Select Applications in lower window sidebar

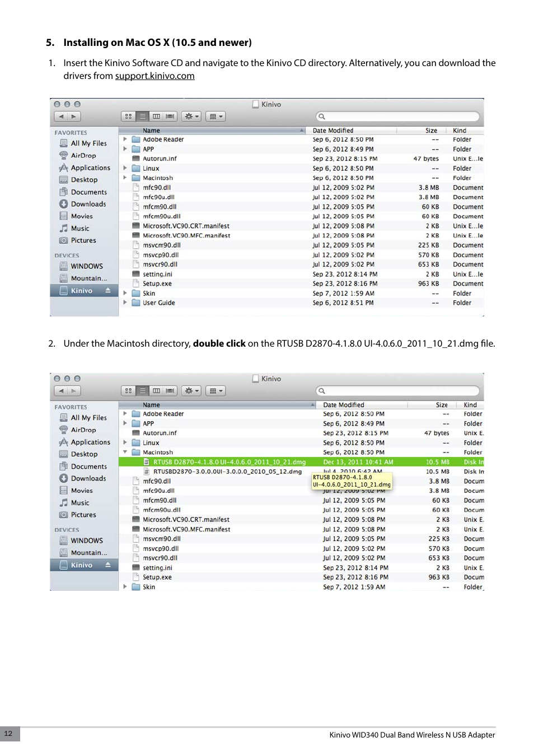tap(84, 442)
